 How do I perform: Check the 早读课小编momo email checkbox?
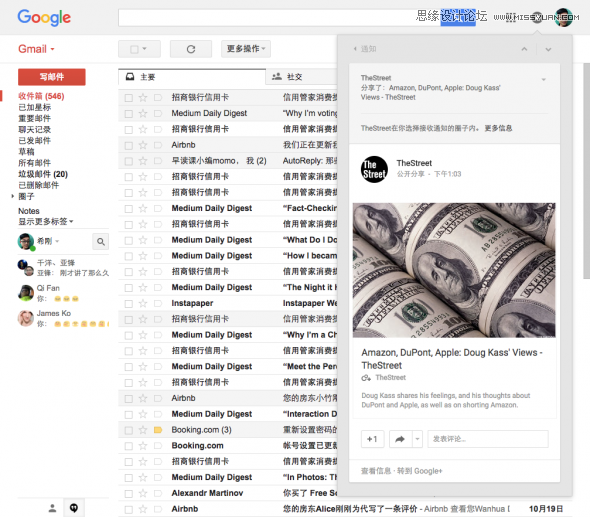(129, 161)
